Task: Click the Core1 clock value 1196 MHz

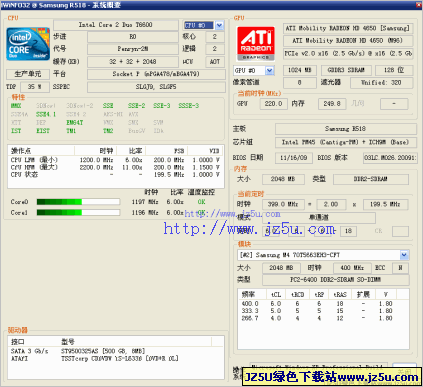Action: [145, 213]
